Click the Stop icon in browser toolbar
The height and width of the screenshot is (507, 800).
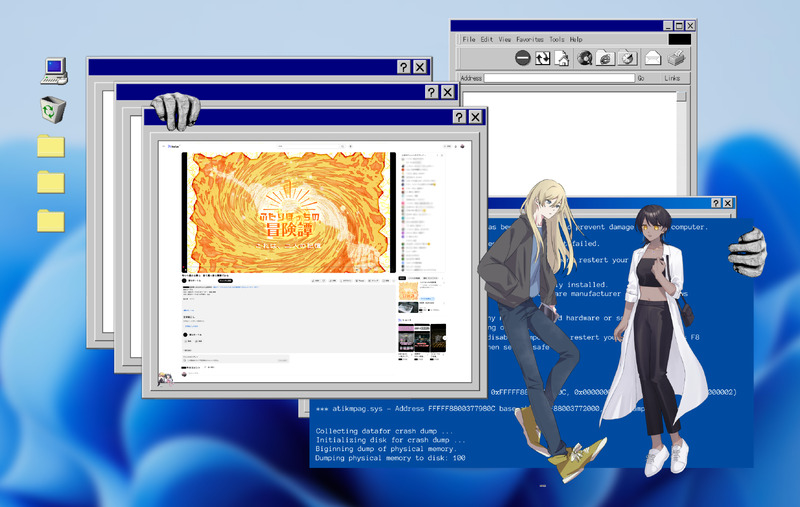522,58
